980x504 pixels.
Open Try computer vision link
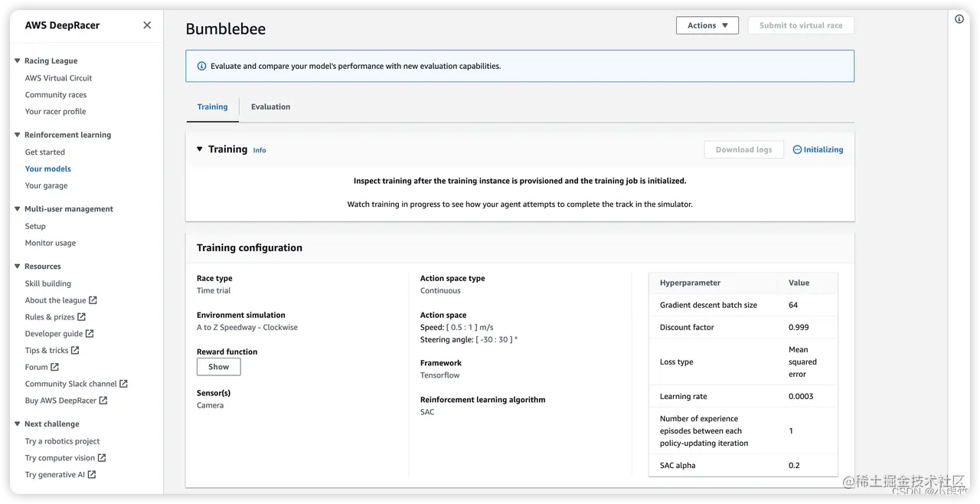tap(60, 458)
